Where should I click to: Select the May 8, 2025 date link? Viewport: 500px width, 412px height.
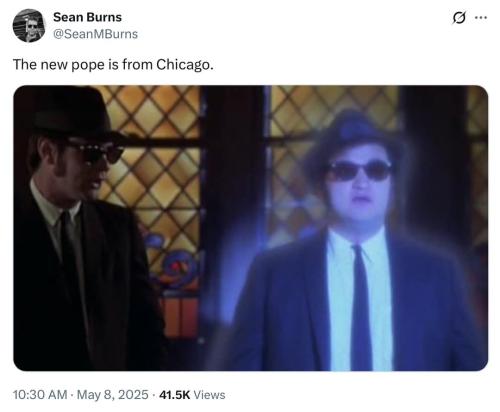click(112, 395)
